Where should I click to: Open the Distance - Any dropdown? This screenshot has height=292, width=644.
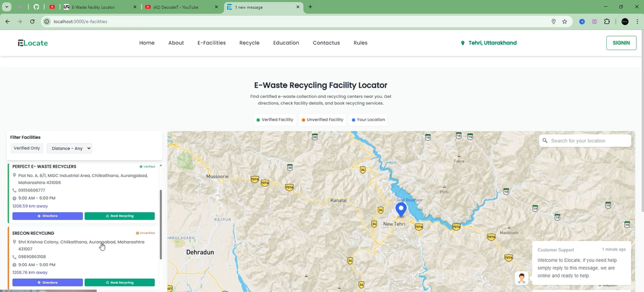(x=69, y=148)
